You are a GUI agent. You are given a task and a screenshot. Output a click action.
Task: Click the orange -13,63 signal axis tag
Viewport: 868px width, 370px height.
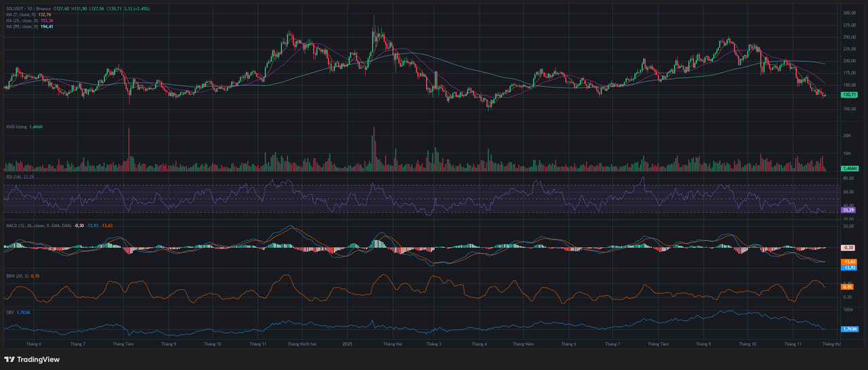[849, 262]
